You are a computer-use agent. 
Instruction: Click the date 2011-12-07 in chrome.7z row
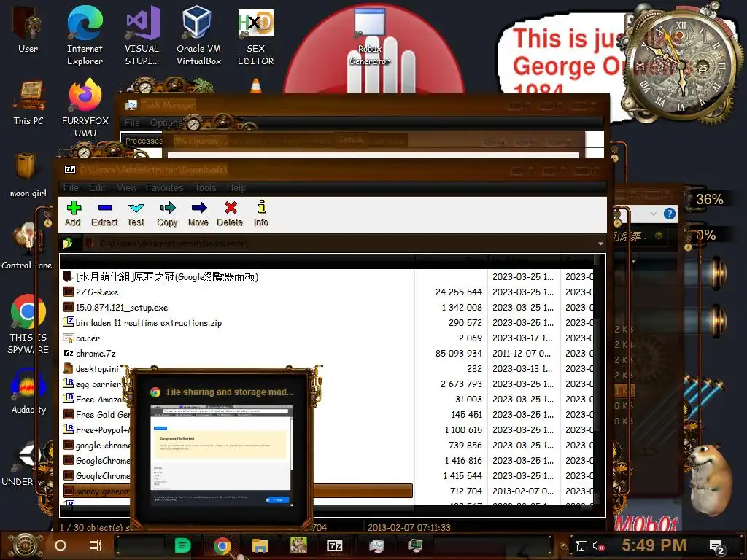tap(522, 354)
